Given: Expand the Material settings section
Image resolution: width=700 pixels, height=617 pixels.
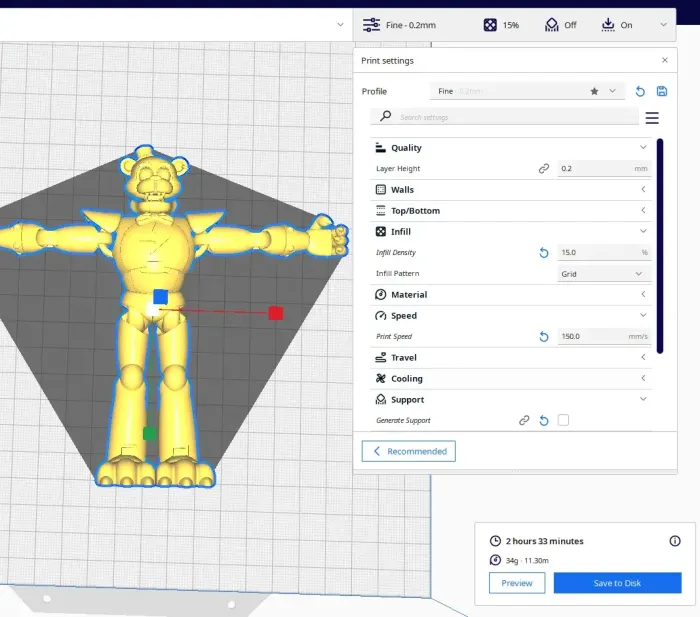Looking at the screenshot, I should pos(510,295).
